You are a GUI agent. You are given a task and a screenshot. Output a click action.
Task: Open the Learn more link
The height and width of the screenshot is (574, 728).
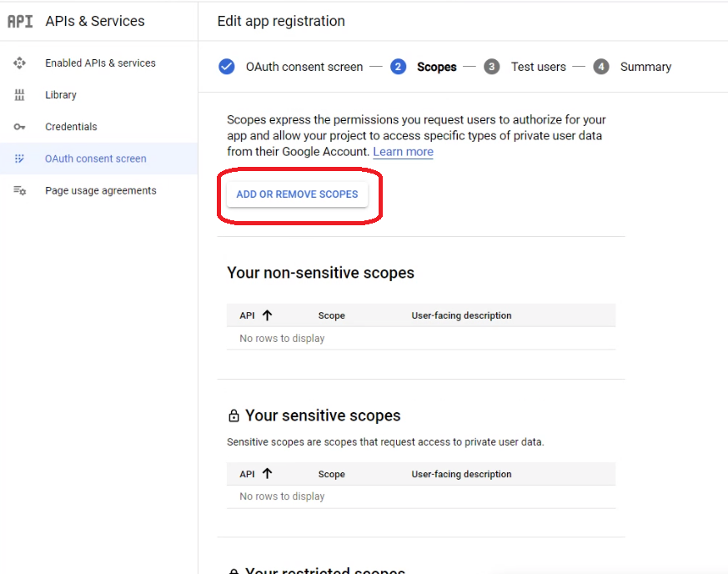click(403, 152)
